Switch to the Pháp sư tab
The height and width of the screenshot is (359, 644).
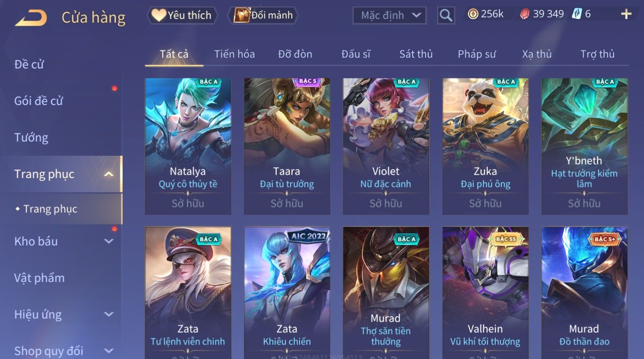(476, 54)
